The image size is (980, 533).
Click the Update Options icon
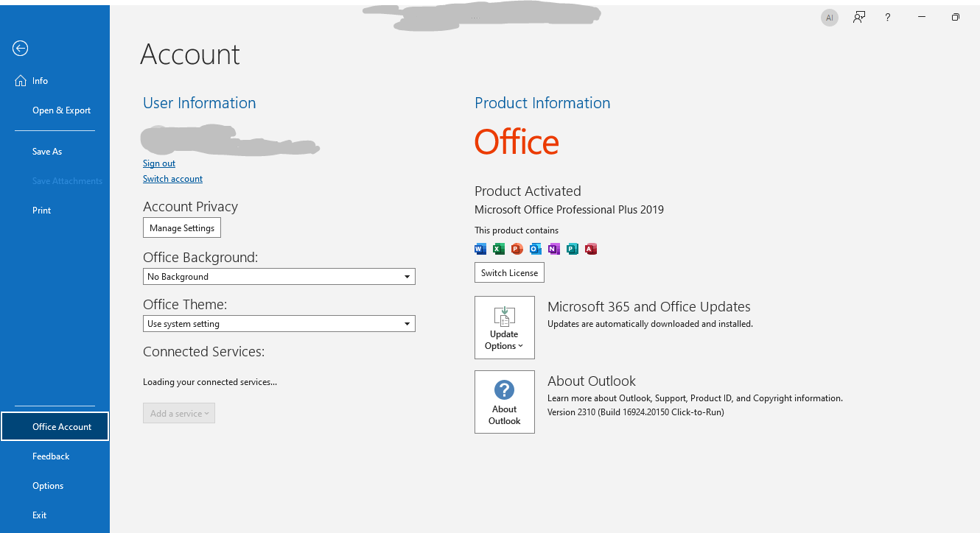pos(504,317)
